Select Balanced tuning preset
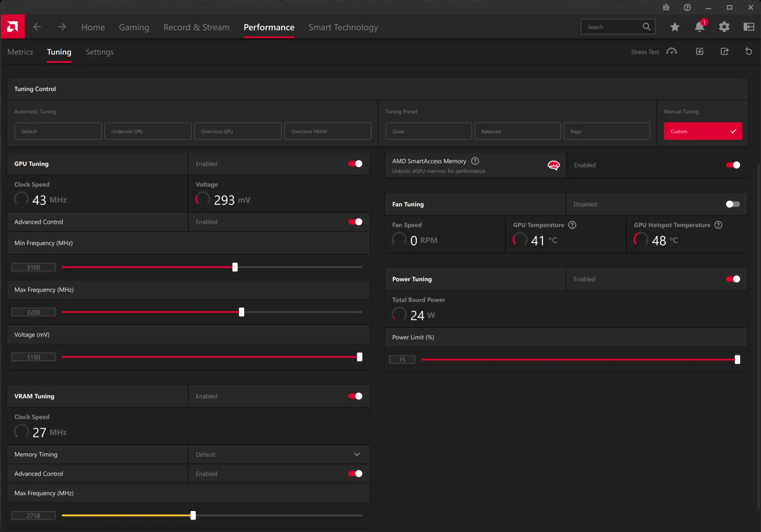This screenshot has height=532, width=761. pyautogui.click(x=518, y=131)
